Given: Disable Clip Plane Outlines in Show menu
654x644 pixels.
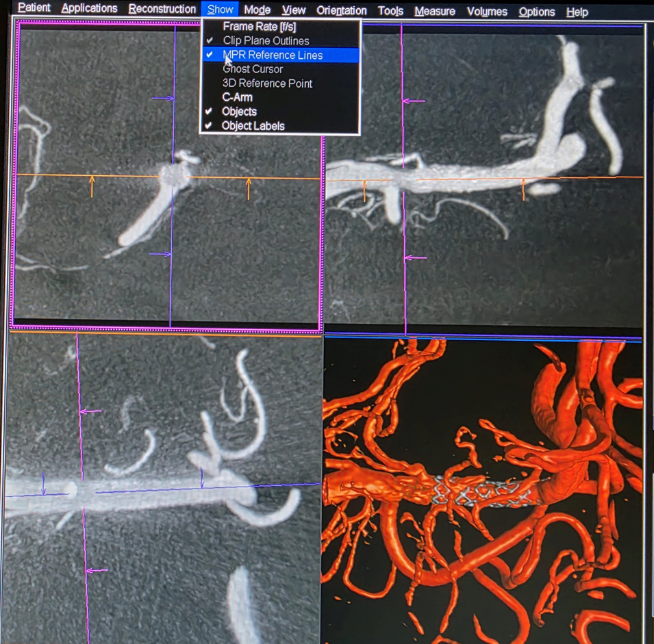Looking at the screenshot, I should tap(266, 41).
